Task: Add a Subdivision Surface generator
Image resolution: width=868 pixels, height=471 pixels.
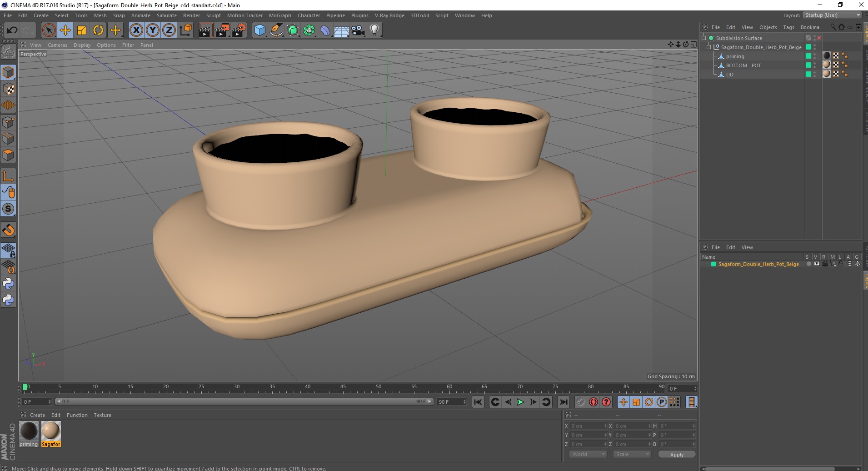Action: click(x=293, y=30)
